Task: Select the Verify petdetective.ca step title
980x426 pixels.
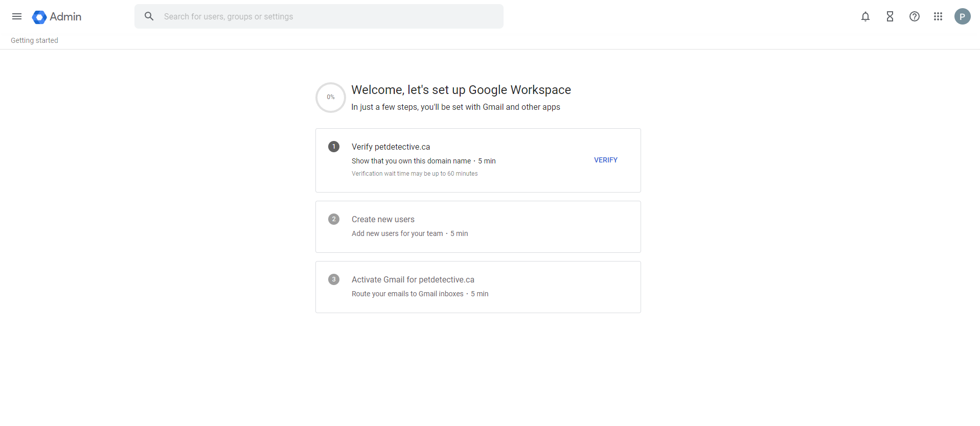Action: click(391, 147)
